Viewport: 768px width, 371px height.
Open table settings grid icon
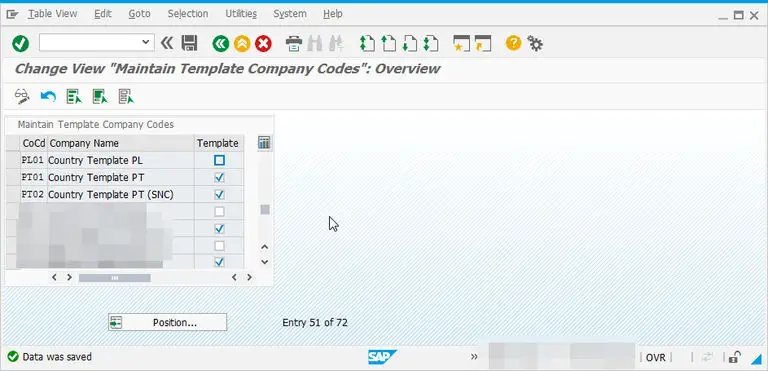(264, 143)
